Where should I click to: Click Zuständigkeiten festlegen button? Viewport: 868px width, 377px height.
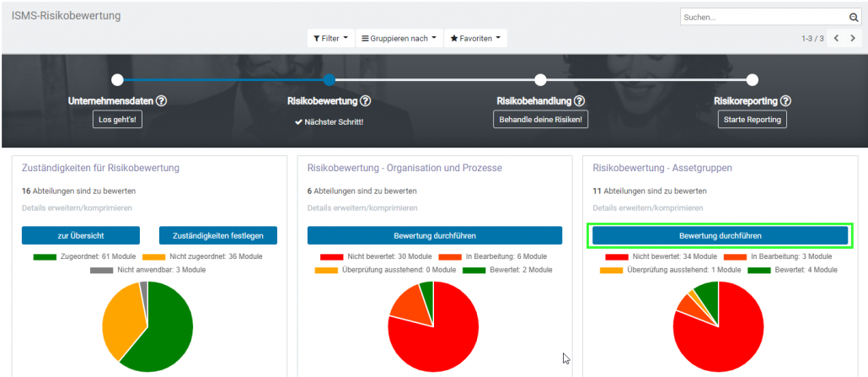pos(217,235)
